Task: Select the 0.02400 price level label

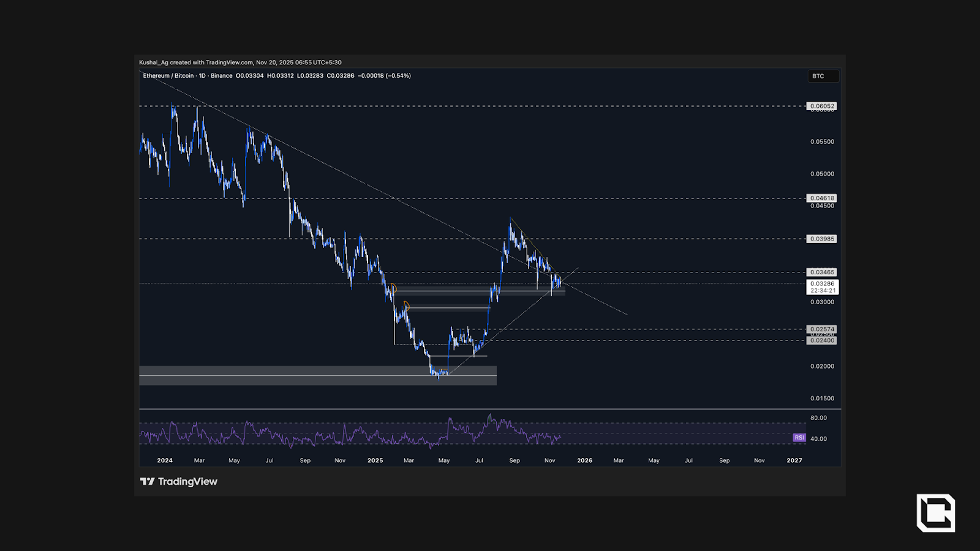Action: tap(821, 340)
